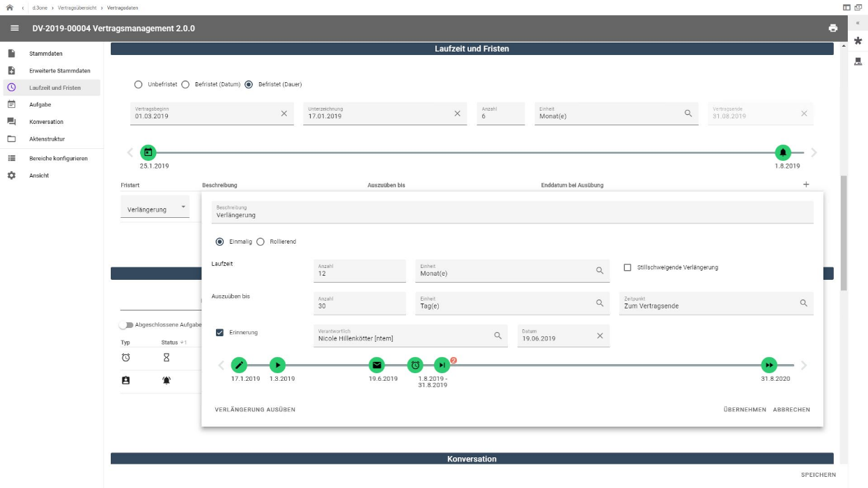The image size is (868, 488).
Task: Select the Befristet (Dauer) radio button
Action: coord(249,84)
